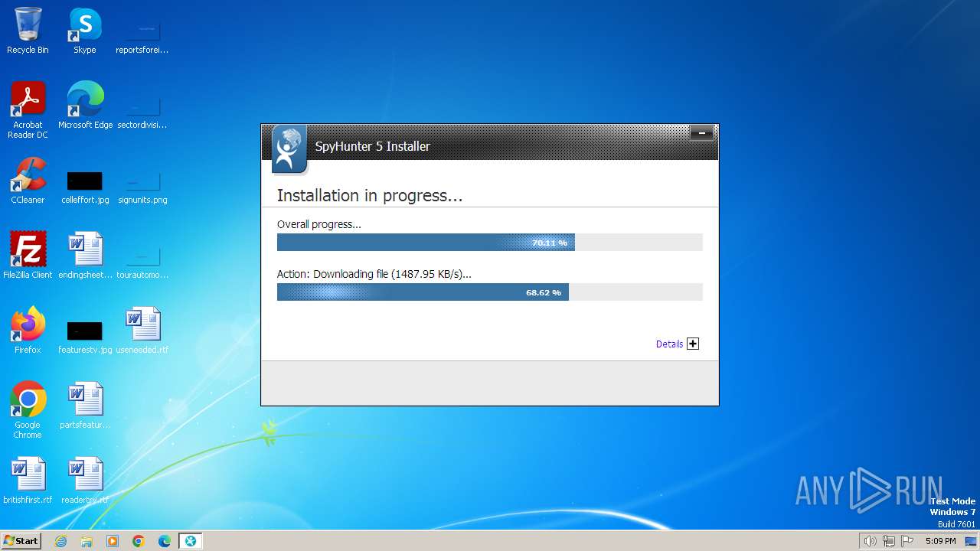Open Microsoft Edge desktop shortcut
The image size is (980, 551).
(x=85, y=105)
